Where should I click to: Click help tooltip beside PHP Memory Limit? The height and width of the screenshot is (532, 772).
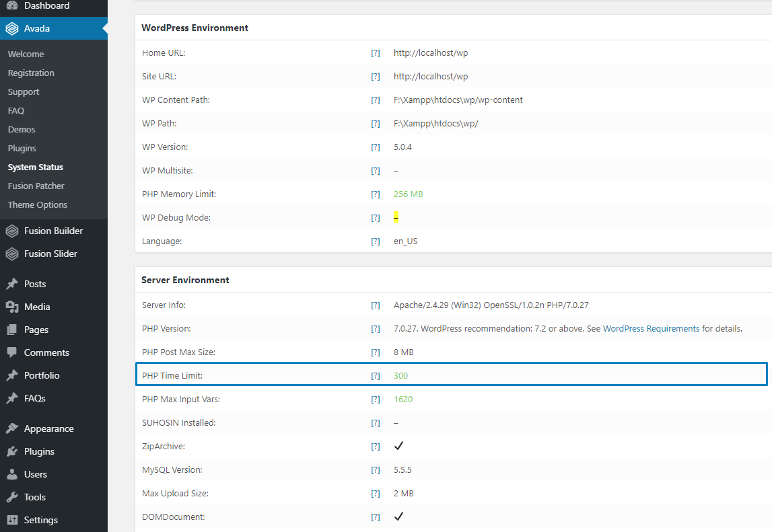click(376, 194)
